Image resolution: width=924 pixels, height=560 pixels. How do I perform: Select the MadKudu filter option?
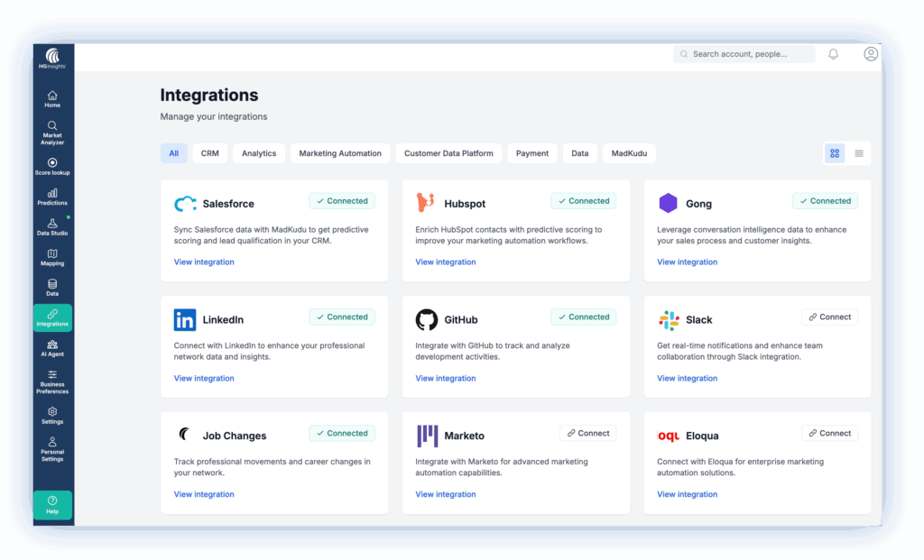click(629, 153)
